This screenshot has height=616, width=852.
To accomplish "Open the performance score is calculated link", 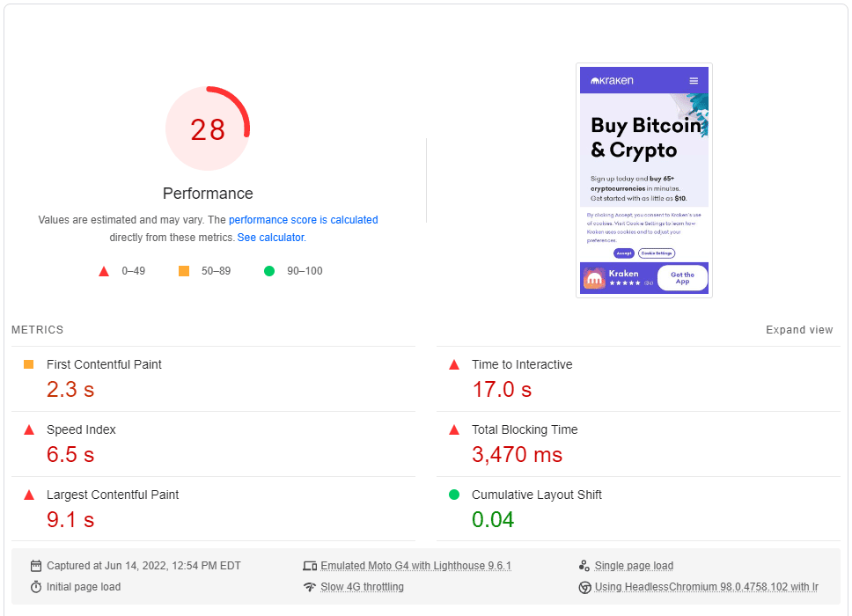I will [303, 219].
